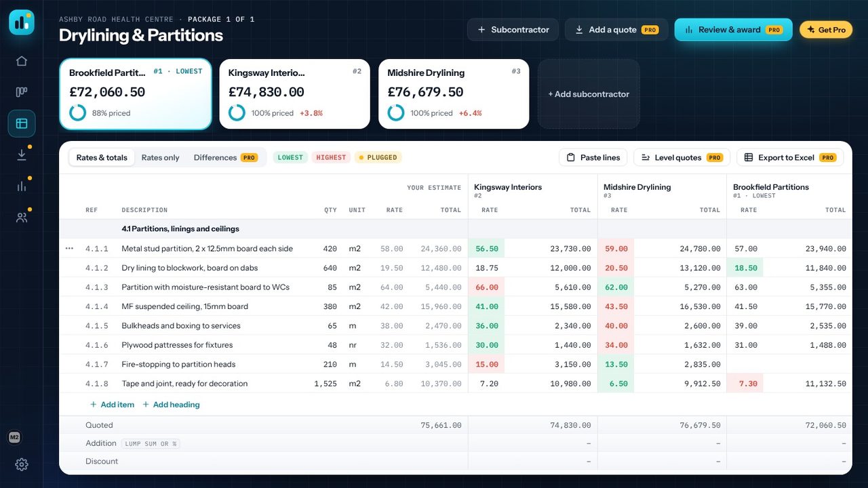The image size is (868, 488).
Task: Open the kanban board sidebar icon
Action: 22,92
